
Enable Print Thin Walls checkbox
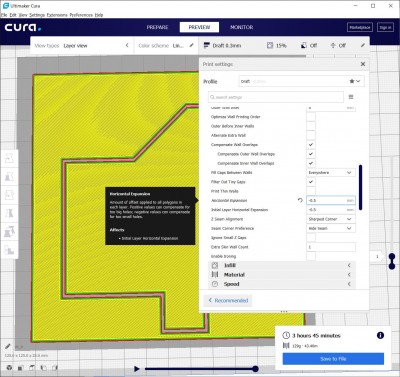click(311, 191)
